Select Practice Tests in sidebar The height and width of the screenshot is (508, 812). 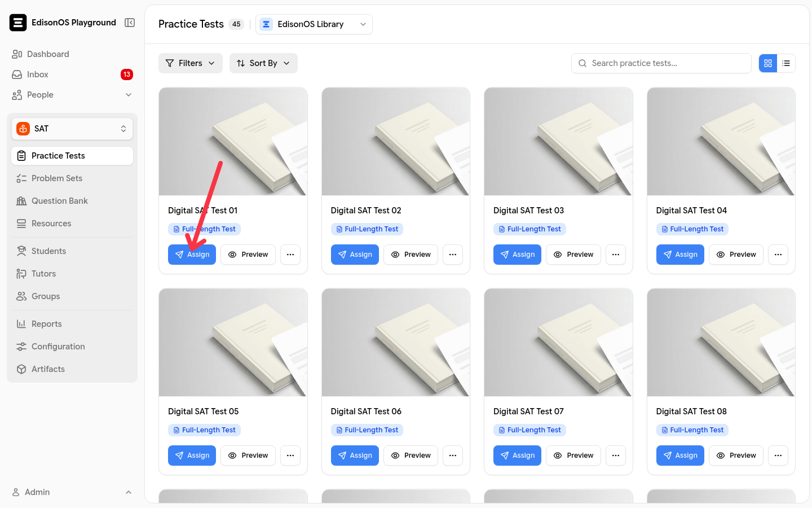72,156
